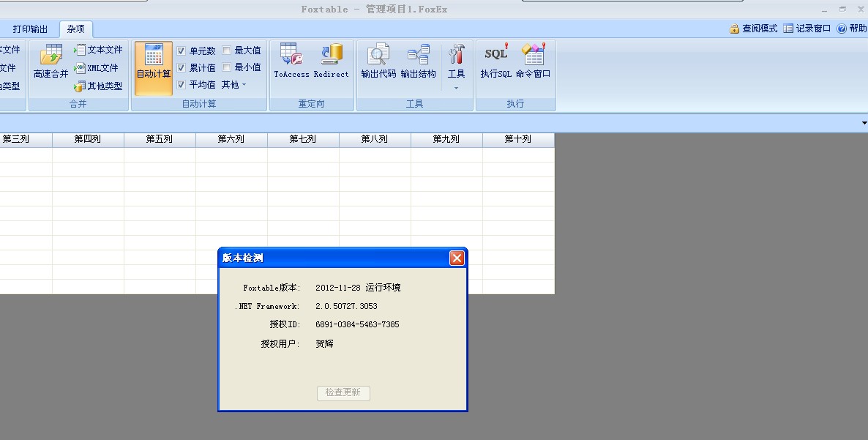Open 输出结构 output structure tool
The height and width of the screenshot is (440, 868).
point(418,61)
